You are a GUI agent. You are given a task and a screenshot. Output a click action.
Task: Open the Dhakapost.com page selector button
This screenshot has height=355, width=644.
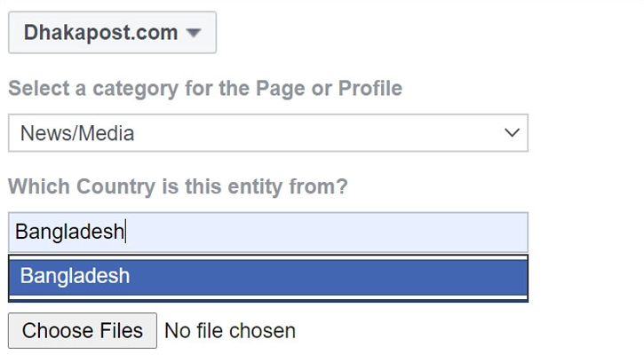112,33
